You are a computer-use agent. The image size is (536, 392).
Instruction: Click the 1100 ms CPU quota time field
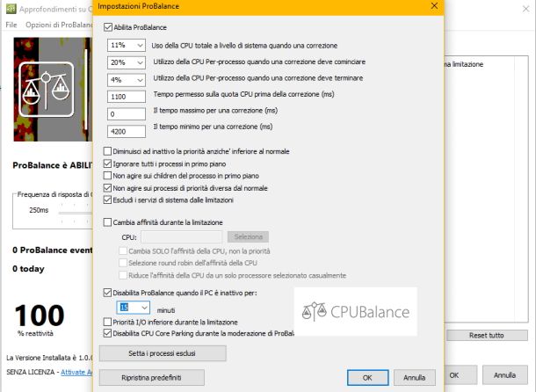tap(127, 97)
